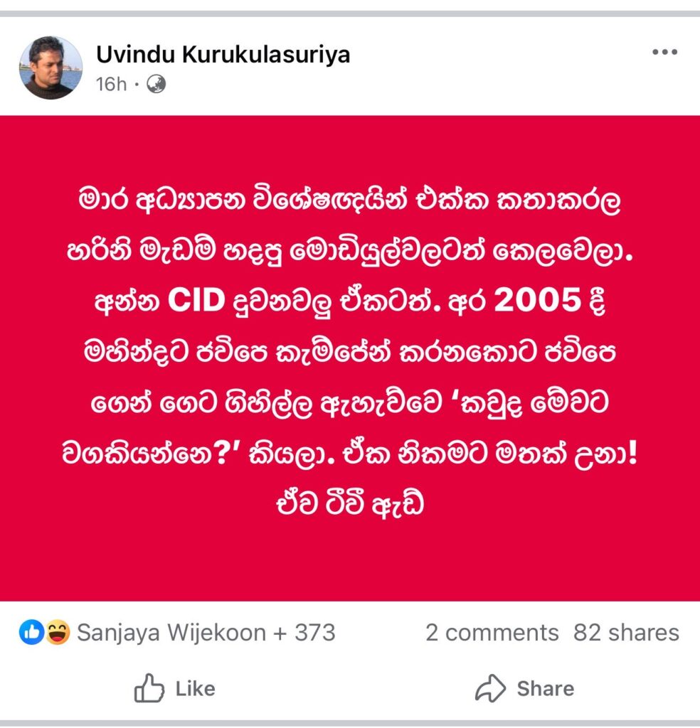The width and height of the screenshot is (700, 728).
Task: Open the Uvindu Kurukulasuriya profile name link
Action: pos(223,54)
